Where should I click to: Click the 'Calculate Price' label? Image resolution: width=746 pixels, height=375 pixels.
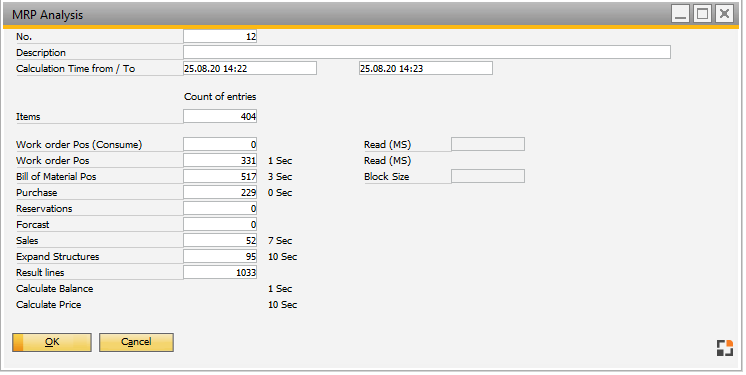tap(49, 305)
